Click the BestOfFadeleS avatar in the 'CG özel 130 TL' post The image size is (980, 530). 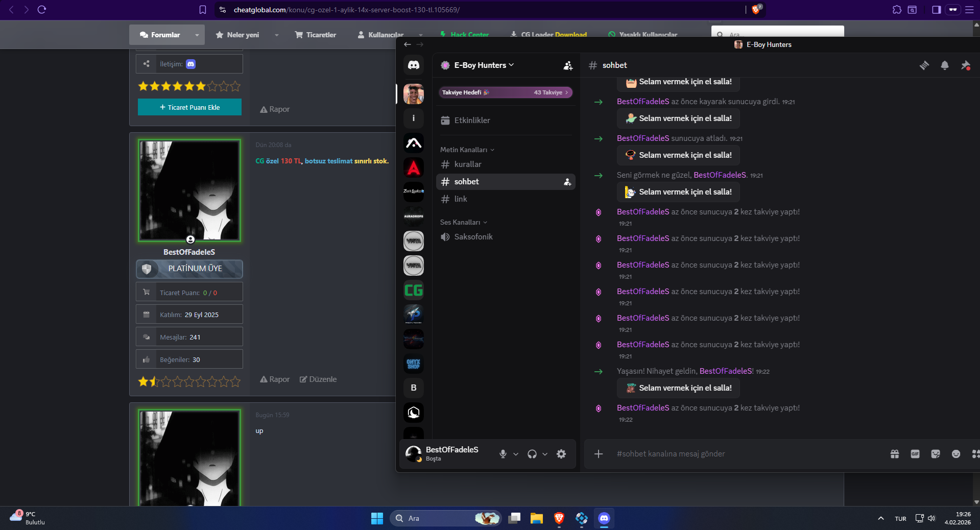click(x=189, y=190)
